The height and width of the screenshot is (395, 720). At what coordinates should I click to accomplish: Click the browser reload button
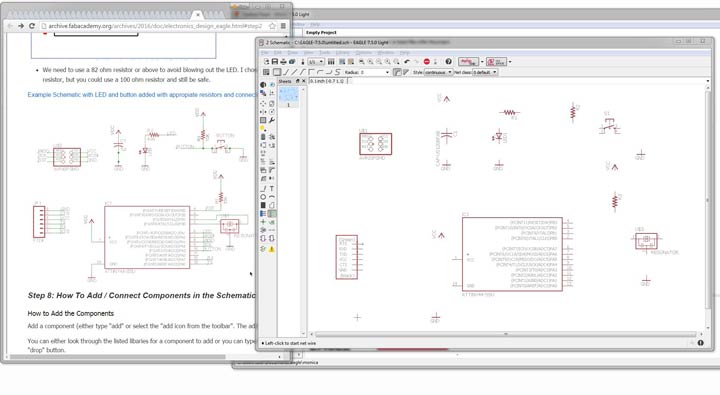pyautogui.click(x=32, y=26)
